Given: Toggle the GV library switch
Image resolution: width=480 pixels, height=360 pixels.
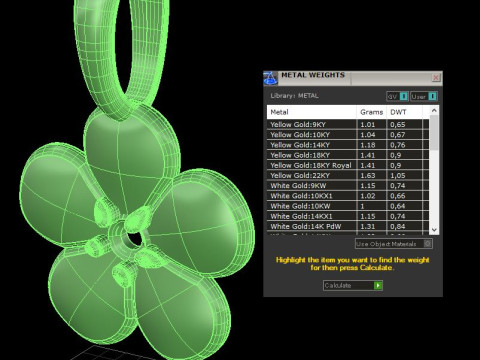Looking at the screenshot, I should pos(397,96).
